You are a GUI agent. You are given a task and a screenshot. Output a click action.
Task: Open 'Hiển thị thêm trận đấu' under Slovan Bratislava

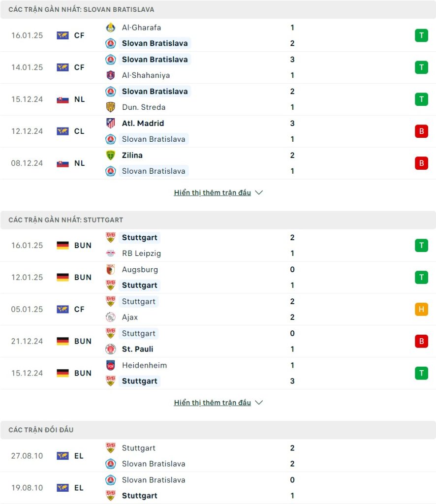click(x=213, y=192)
